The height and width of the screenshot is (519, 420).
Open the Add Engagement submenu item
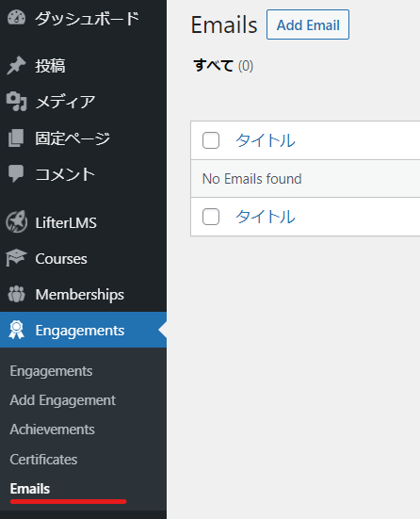63,400
